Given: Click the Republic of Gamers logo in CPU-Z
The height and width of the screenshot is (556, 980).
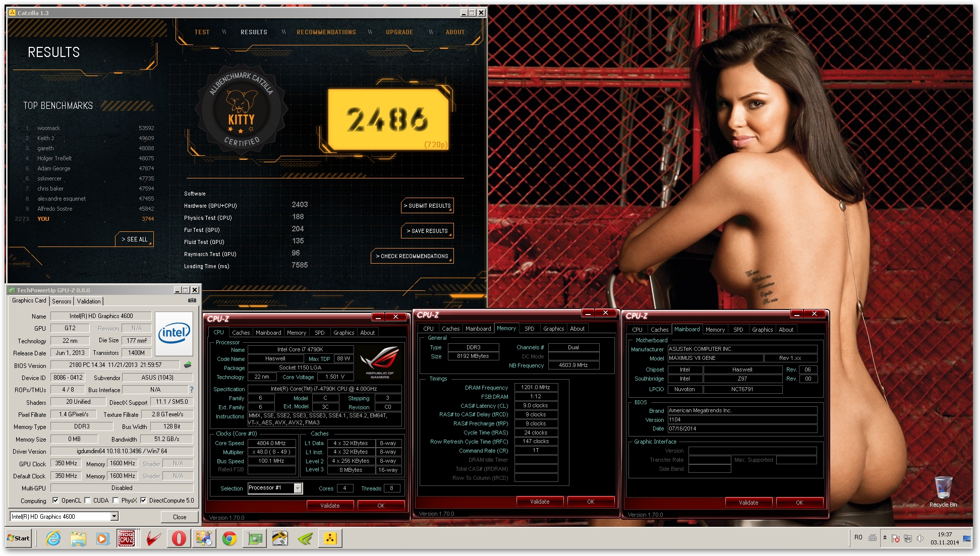Looking at the screenshot, I should [x=380, y=362].
